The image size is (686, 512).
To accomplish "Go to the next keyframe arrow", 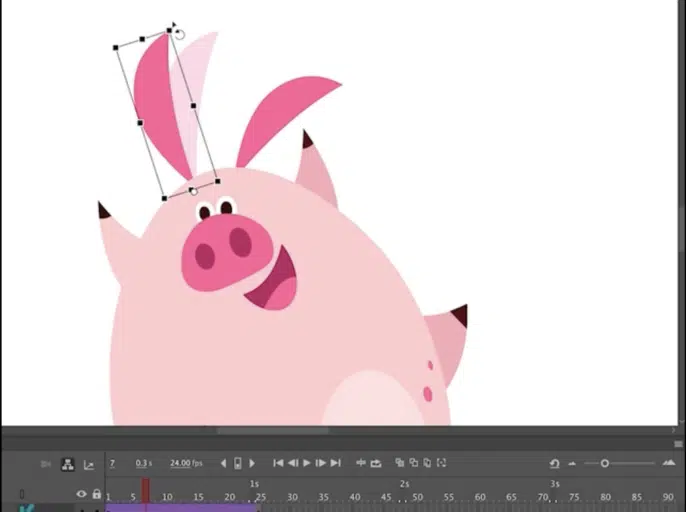I will click(252, 463).
